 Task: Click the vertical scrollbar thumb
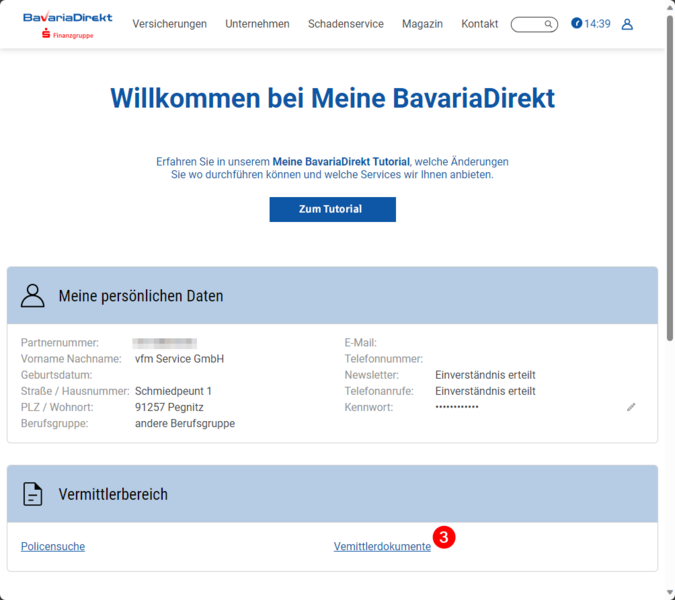[670, 179]
